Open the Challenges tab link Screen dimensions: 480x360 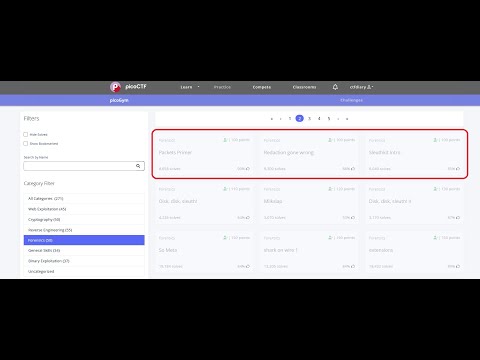pyautogui.click(x=351, y=100)
